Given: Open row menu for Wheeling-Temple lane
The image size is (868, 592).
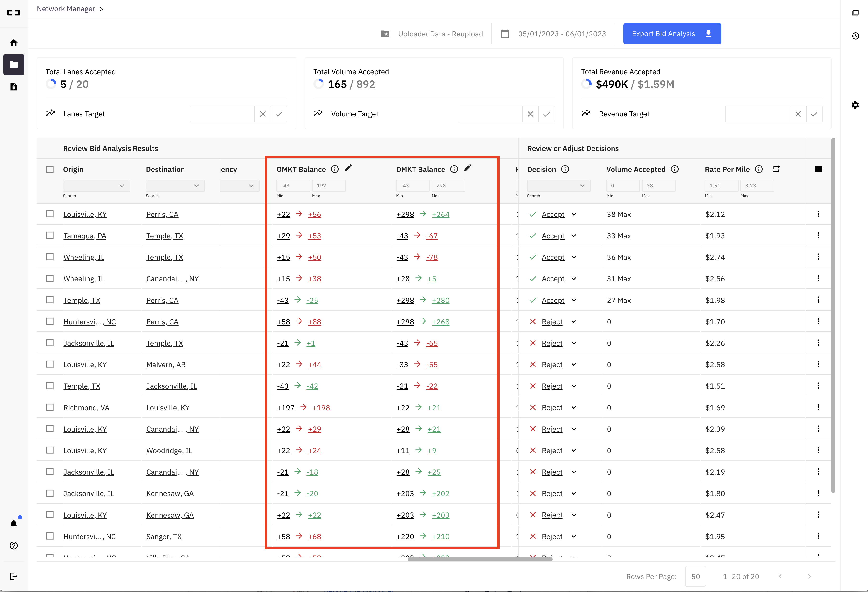Looking at the screenshot, I should (818, 257).
